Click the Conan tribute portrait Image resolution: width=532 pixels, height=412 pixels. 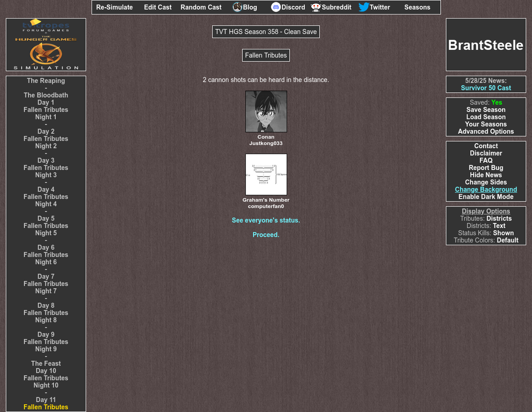266,111
